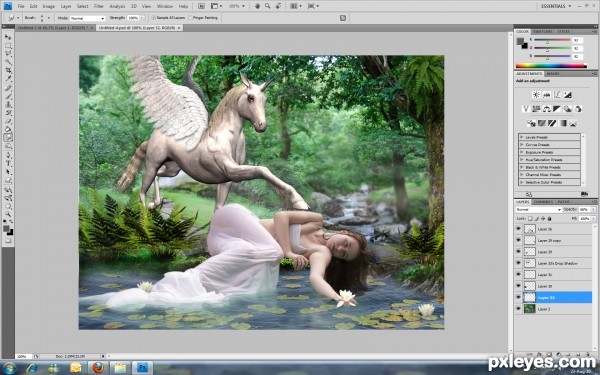Click the lock all icon in Layers
The width and height of the screenshot is (600, 375).
coord(549,218)
